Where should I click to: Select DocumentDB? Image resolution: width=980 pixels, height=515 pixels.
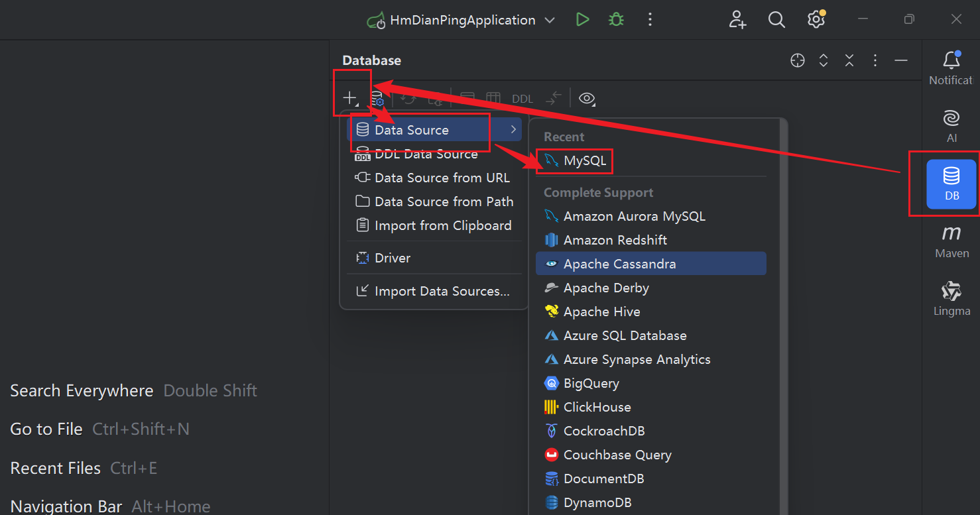(651, 479)
